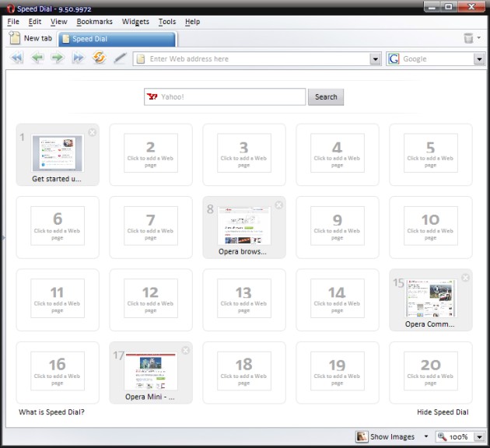Click the New tab button
The height and width of the screenshot is (448, 490).
coord(30,38)
